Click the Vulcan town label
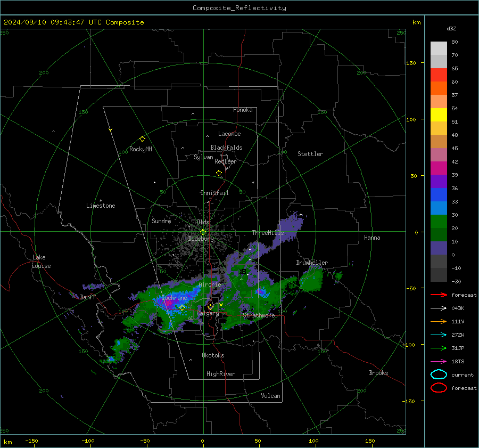 tap(270, 396)
